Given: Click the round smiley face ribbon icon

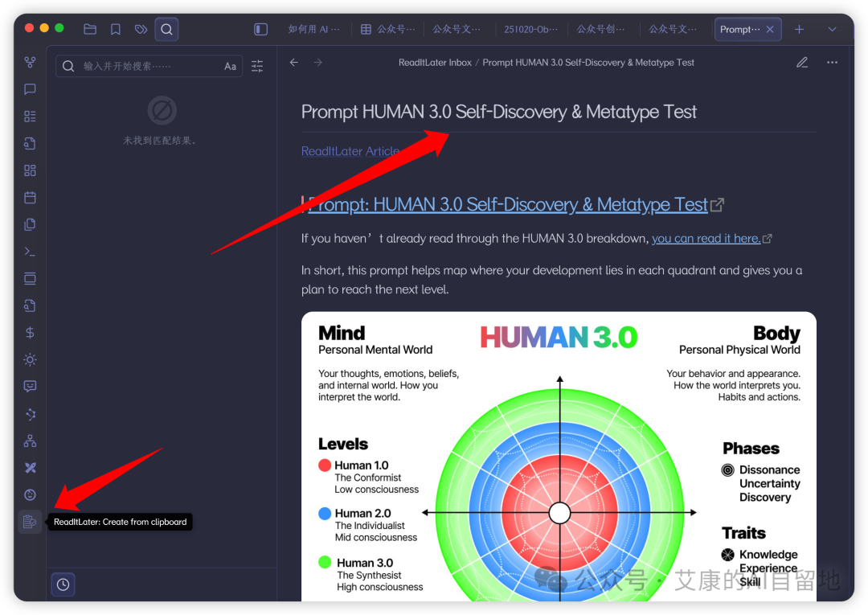Looking at the screenshot, I should pyautogui.click(x=30, y=495).
